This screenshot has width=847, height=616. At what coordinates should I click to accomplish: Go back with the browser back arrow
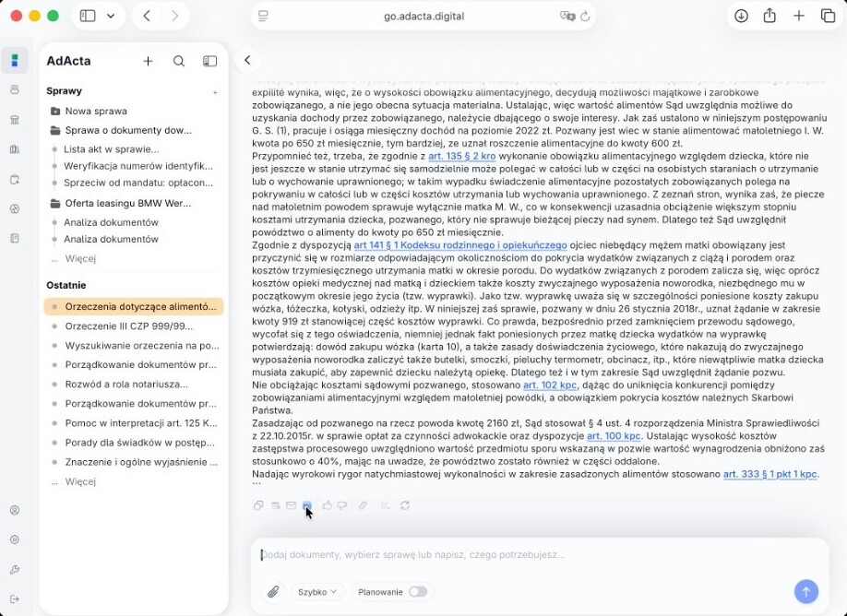147,17
